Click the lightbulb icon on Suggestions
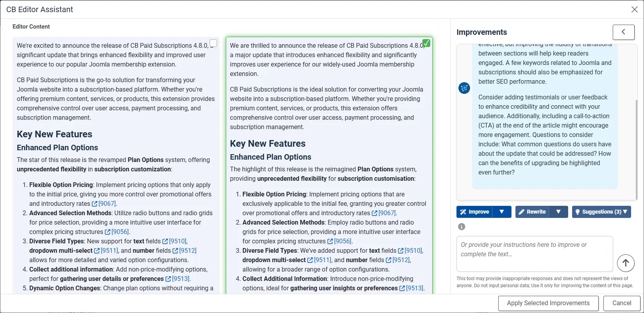This screenshot has height=313, width=644. point(578,212)
